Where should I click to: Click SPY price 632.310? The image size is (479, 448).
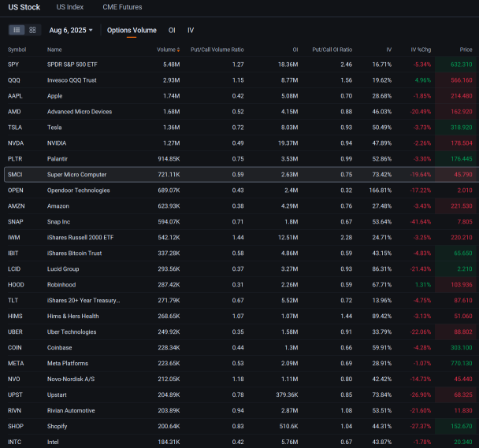click(x=462, y=65)
